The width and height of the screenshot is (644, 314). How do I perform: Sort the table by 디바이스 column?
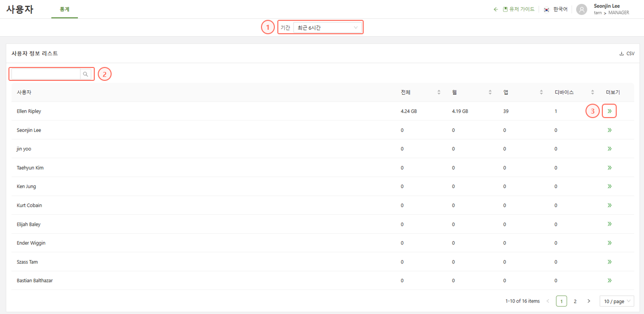coord(592,92)
